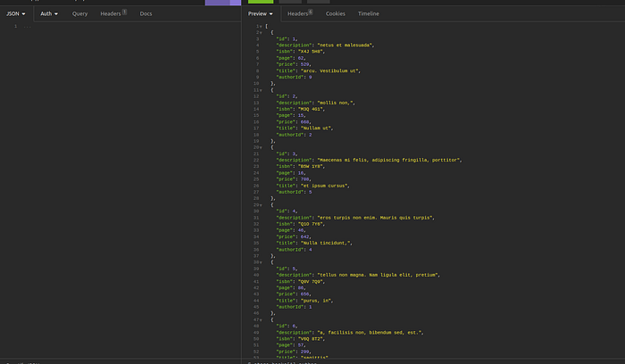Collapse the object starting at line 20
Viewport: 625px width, 364px height.
tap(261, 147)
